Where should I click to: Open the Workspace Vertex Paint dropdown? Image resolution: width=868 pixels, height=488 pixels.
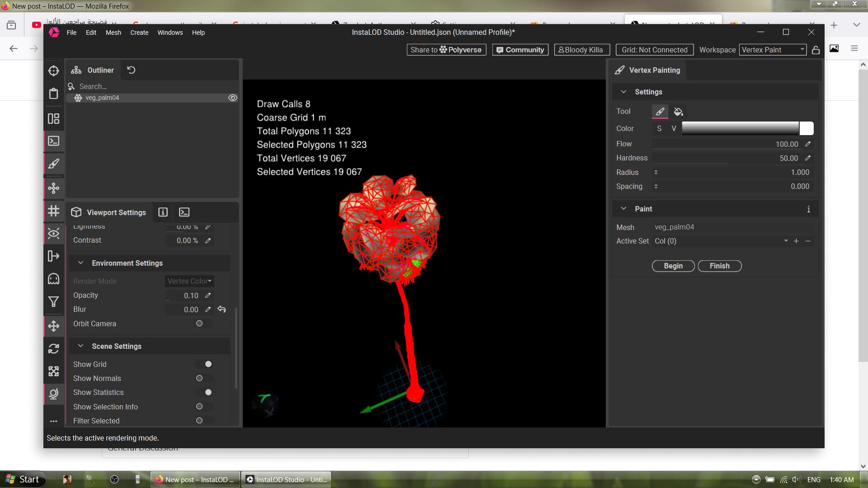click(773, 50)
